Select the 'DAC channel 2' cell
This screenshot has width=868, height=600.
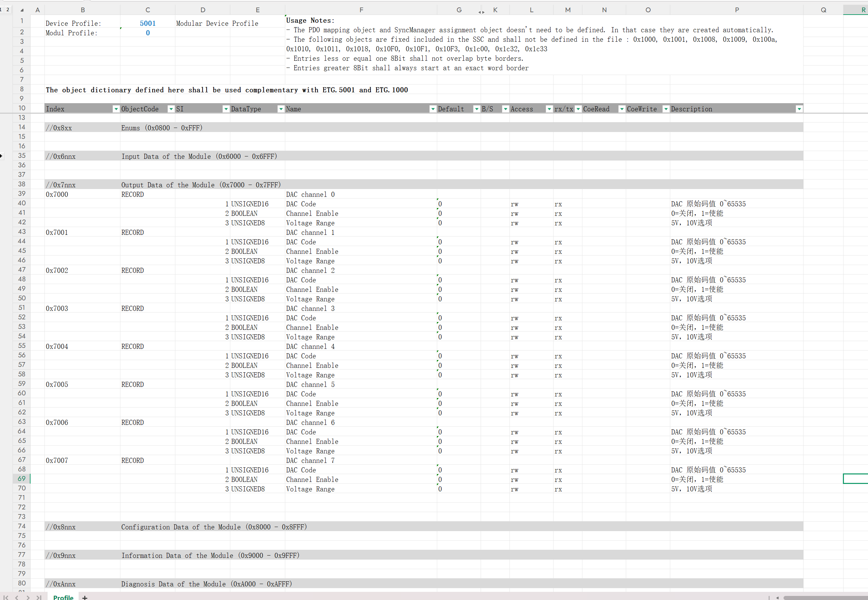pos(361,270)
